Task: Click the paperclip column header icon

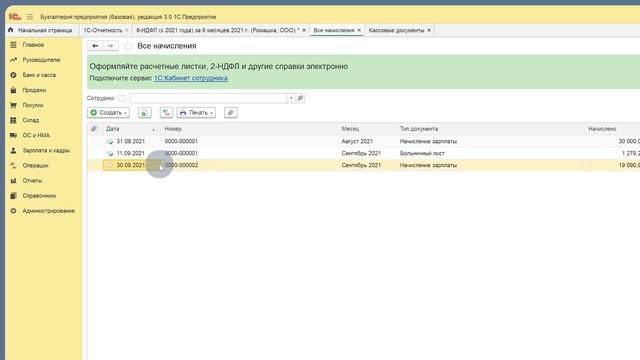Action: point(94,129)
